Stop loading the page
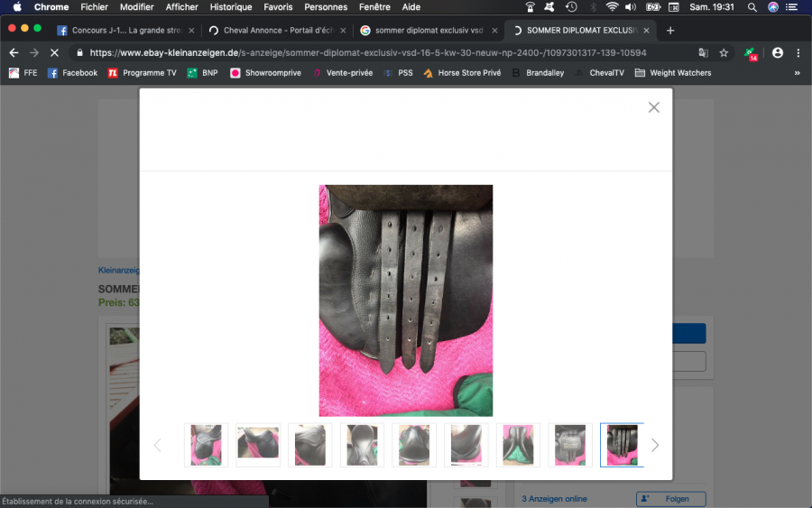The image size is (812, 508). (54, 53)
